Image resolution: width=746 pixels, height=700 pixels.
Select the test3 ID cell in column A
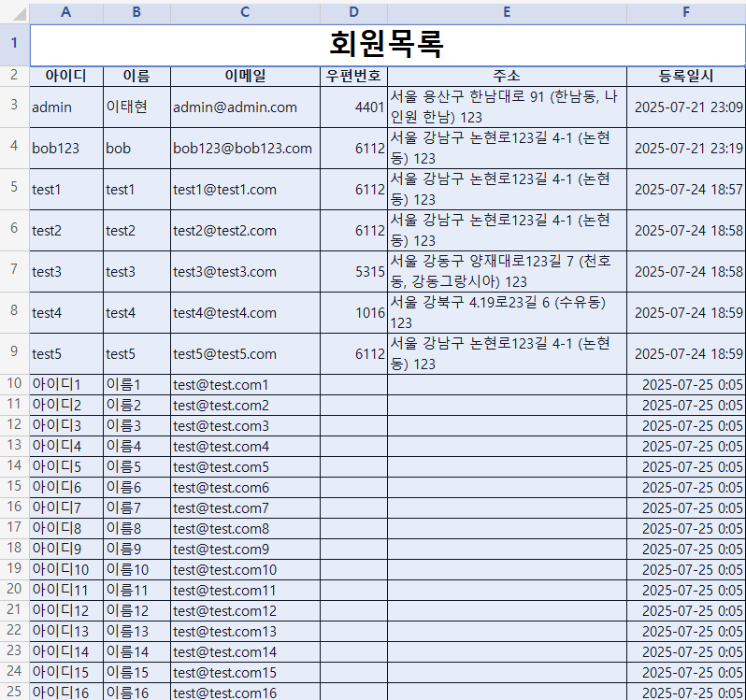[x=66, y=272]
